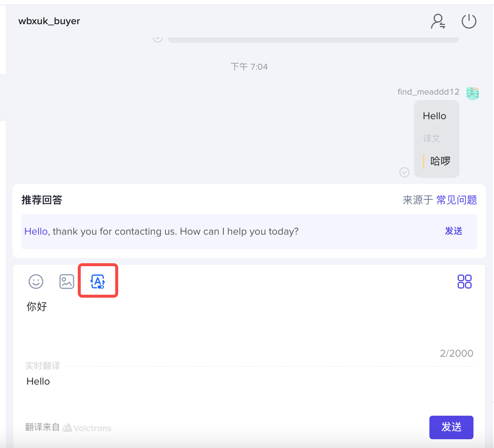This screenshot has height=448, width=494.
Task: Open the four-squares quick panel icon
Action: point(464,281)
